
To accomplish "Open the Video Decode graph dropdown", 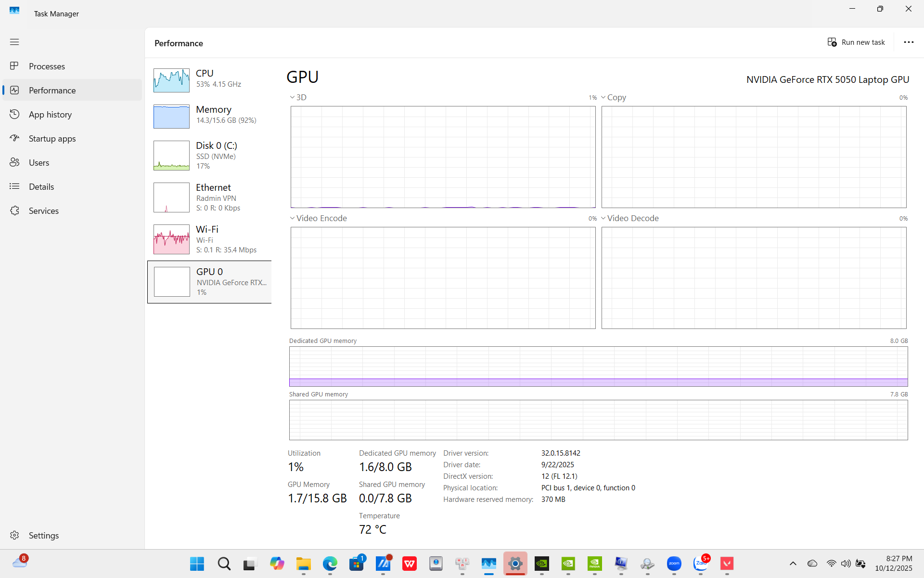I will click(629, 218).
